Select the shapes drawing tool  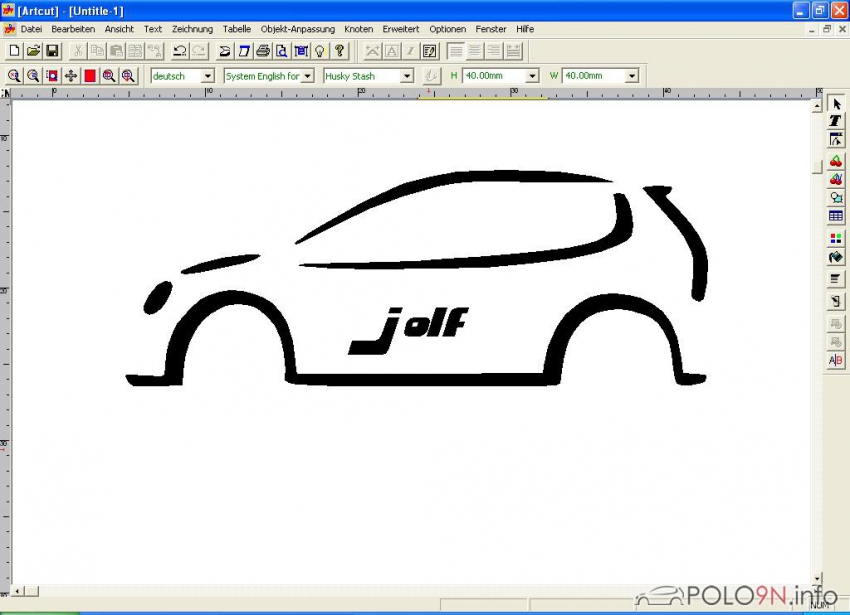pos(836,198)
